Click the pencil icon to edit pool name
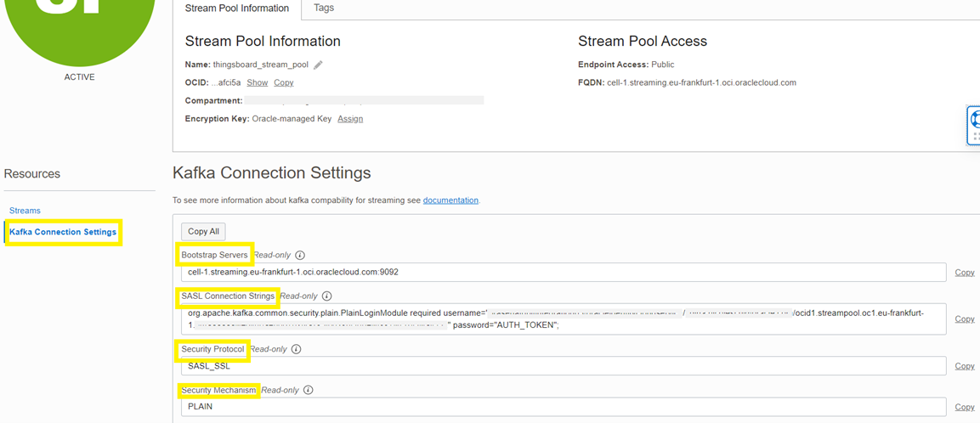980x423 pixels. tap(318, 65)
